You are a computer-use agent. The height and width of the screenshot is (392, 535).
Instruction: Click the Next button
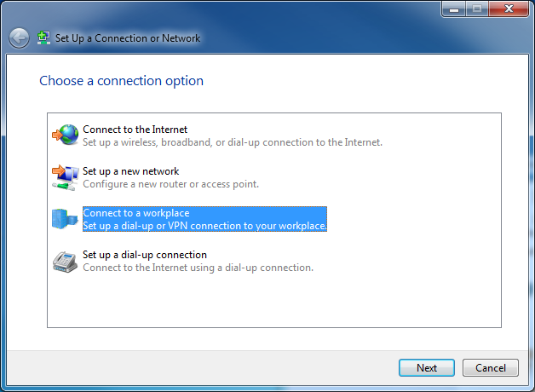[x=427, y=368]
